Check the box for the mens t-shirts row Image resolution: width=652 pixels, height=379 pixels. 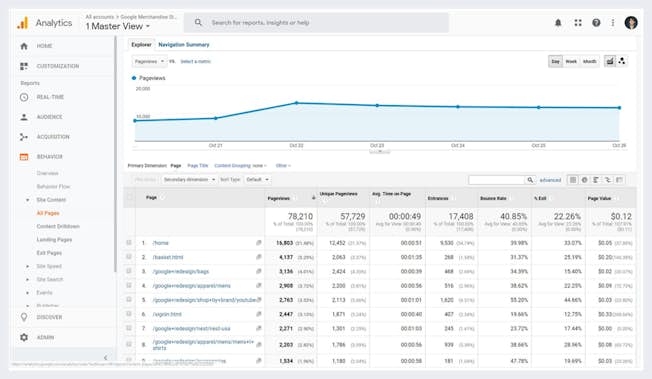coord(129,344)
